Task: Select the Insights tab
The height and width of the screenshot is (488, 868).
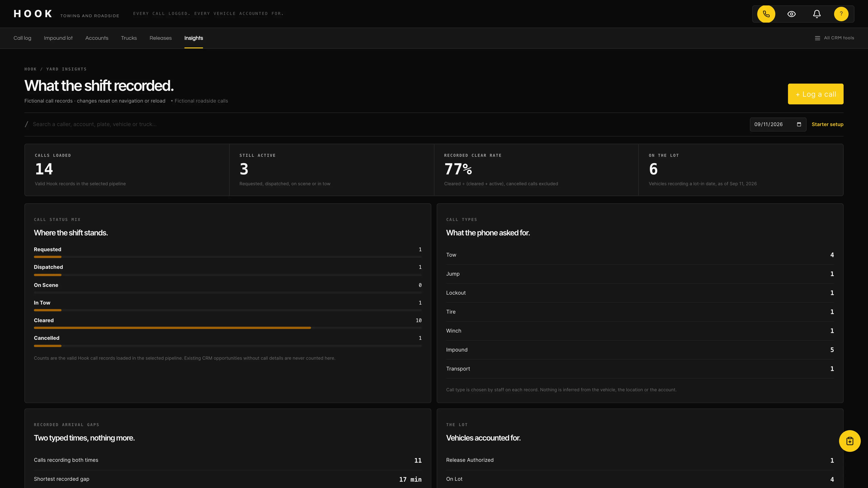Action: [193, 38]
